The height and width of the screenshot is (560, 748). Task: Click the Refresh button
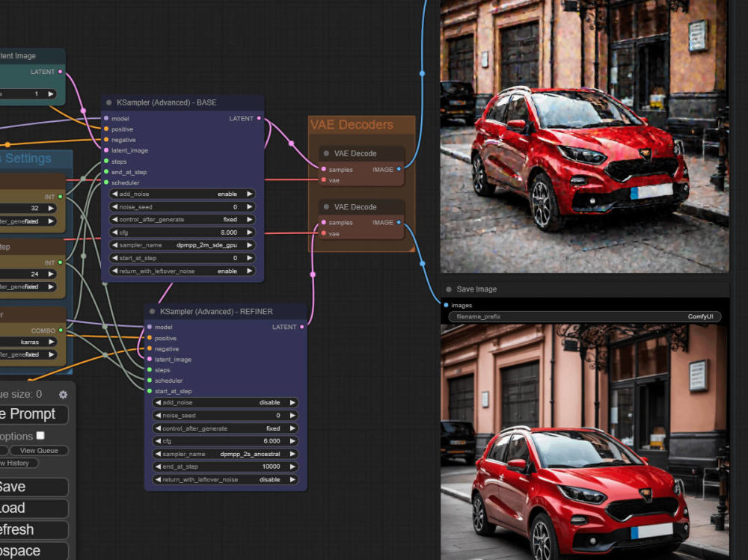[34, 529]
